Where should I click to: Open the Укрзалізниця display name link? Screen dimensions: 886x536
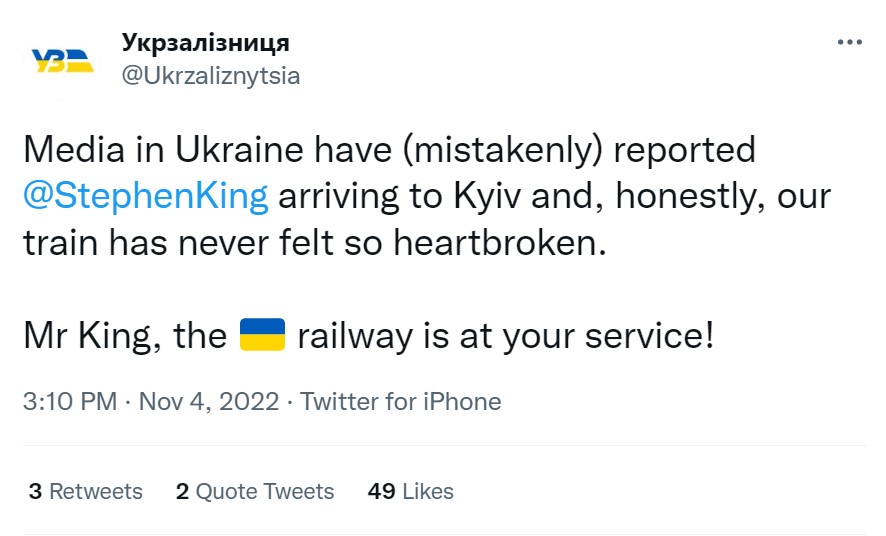(205, 43)
